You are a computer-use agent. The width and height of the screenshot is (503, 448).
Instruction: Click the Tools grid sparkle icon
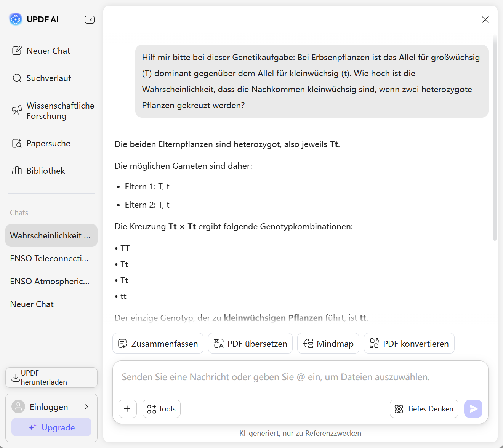pos(152,409)
